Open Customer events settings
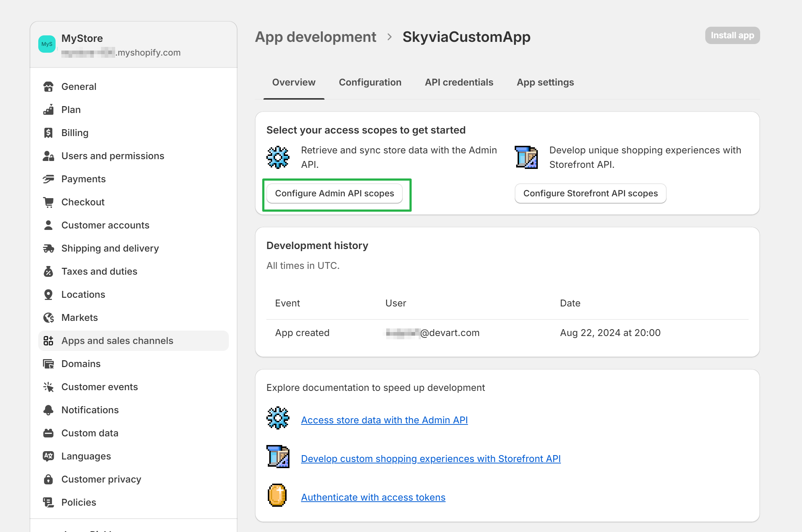Screen dimensions: 802x532 [134, 387]
